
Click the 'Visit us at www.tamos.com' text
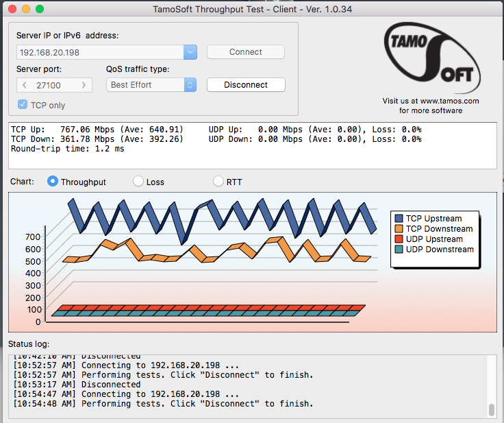pyautogui.click(x=431, y=101)
